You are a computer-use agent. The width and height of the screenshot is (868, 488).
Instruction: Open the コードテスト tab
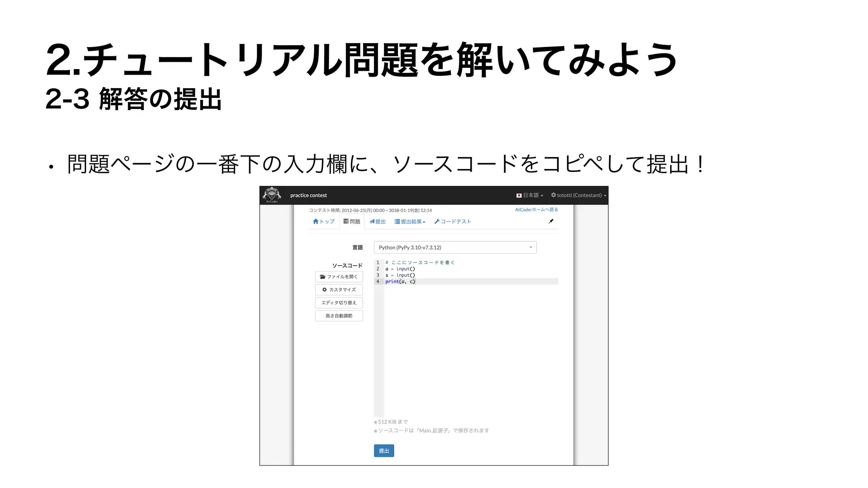(453, 222)
